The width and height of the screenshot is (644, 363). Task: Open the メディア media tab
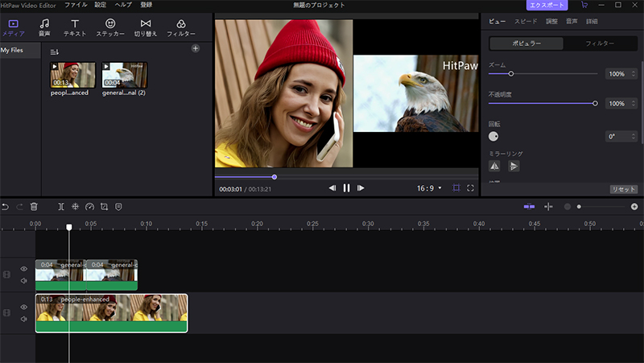pos(14,28)
